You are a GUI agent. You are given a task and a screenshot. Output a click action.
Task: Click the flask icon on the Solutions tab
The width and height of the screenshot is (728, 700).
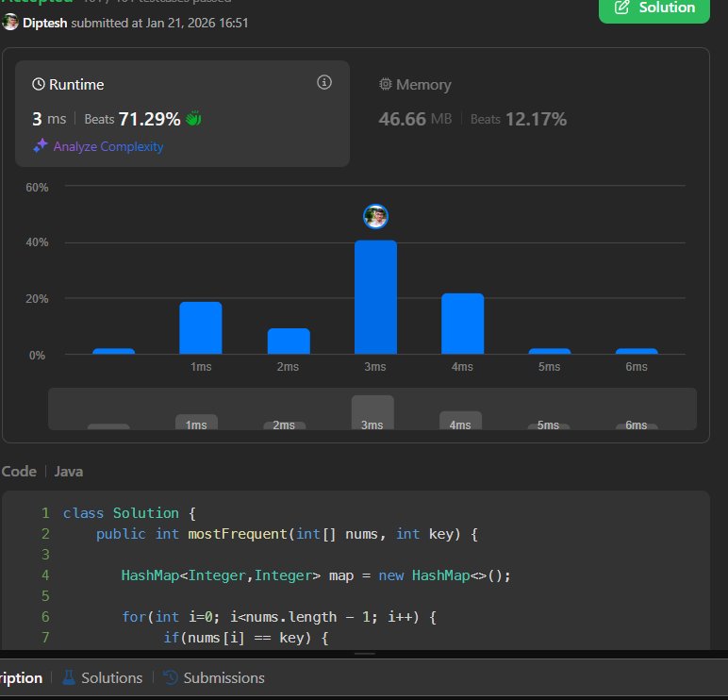point(69,677)
